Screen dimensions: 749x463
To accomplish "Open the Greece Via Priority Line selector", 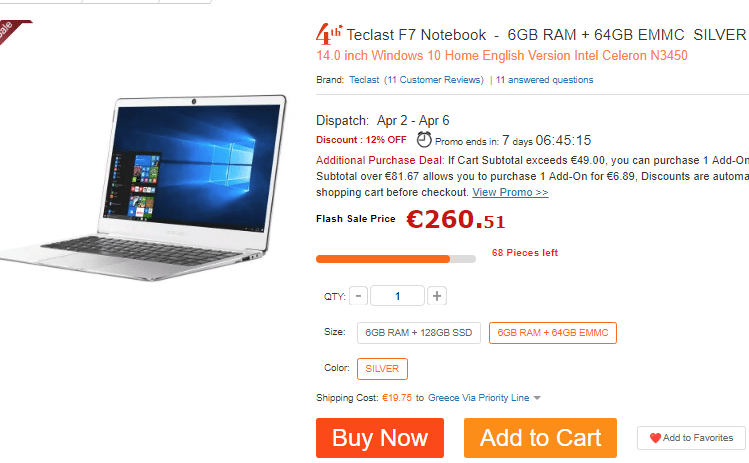I will pyautogui.click(x=478, y=398).
